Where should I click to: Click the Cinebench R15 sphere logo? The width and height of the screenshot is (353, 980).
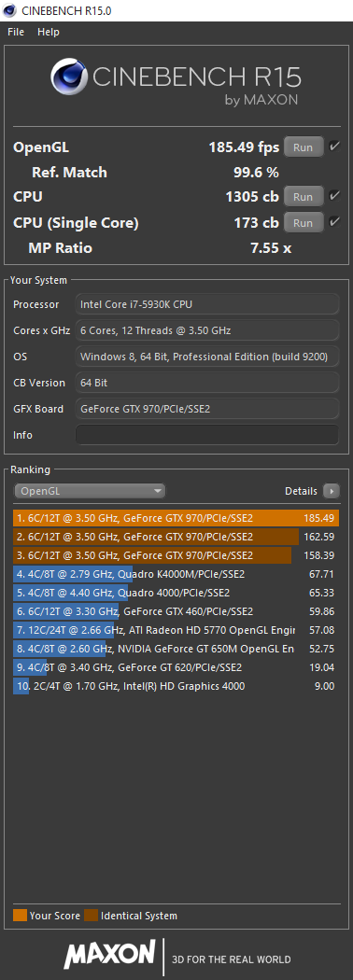tap(70, 77)
